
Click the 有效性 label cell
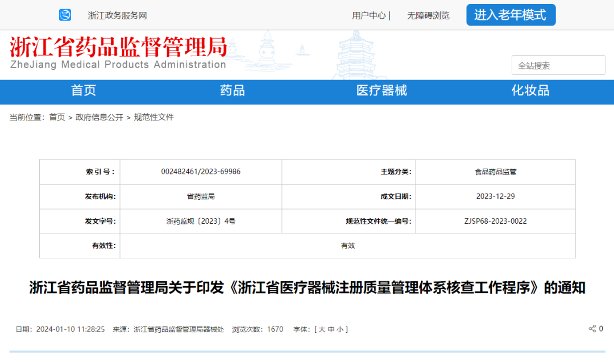(x=80, y=245)
